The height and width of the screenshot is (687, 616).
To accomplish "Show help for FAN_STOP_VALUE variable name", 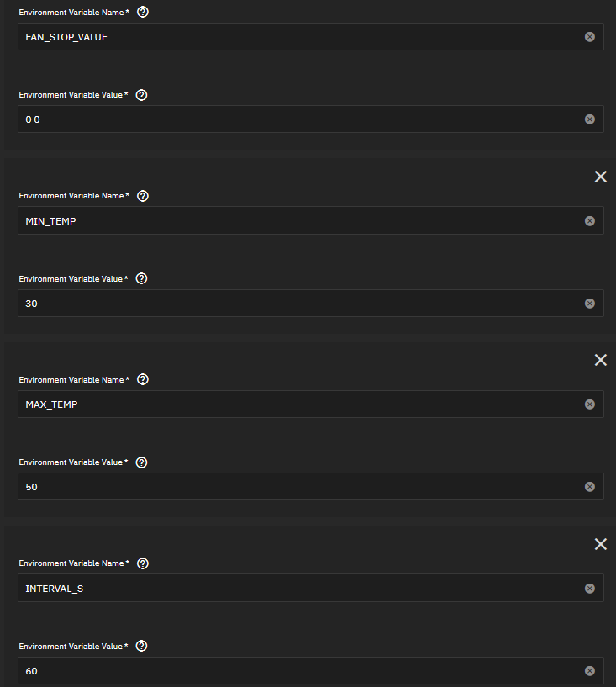I will [142, 13].
